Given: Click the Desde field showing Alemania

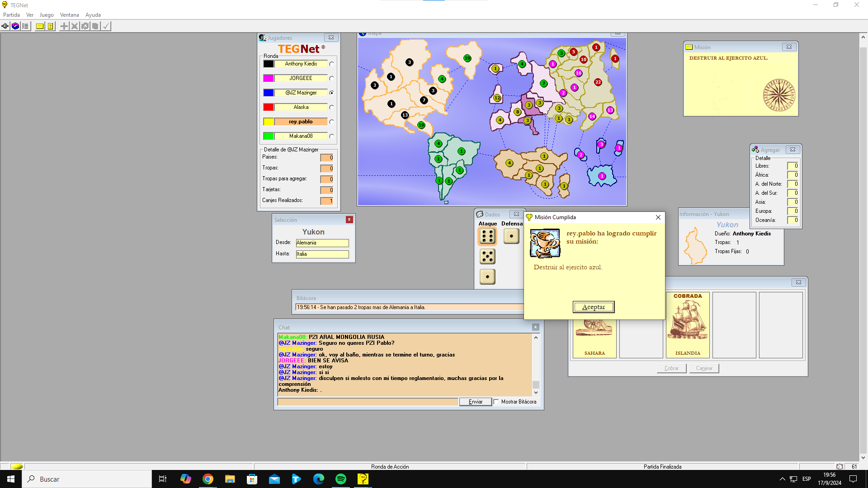Looking at the screenshot, I should pyautogui.click(x=322, y=243).
